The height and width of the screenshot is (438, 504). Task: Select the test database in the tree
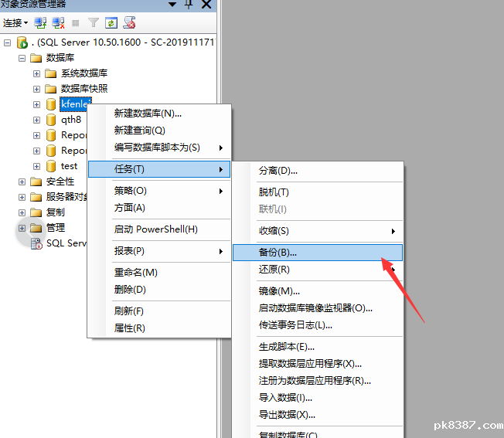[x=69, y=166]
